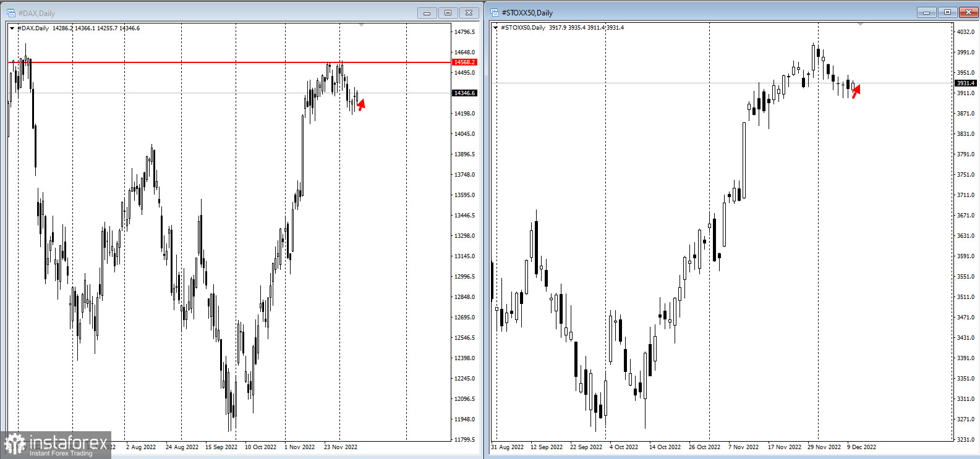Click the chart shift marker in STOXX50 chart

860,25
